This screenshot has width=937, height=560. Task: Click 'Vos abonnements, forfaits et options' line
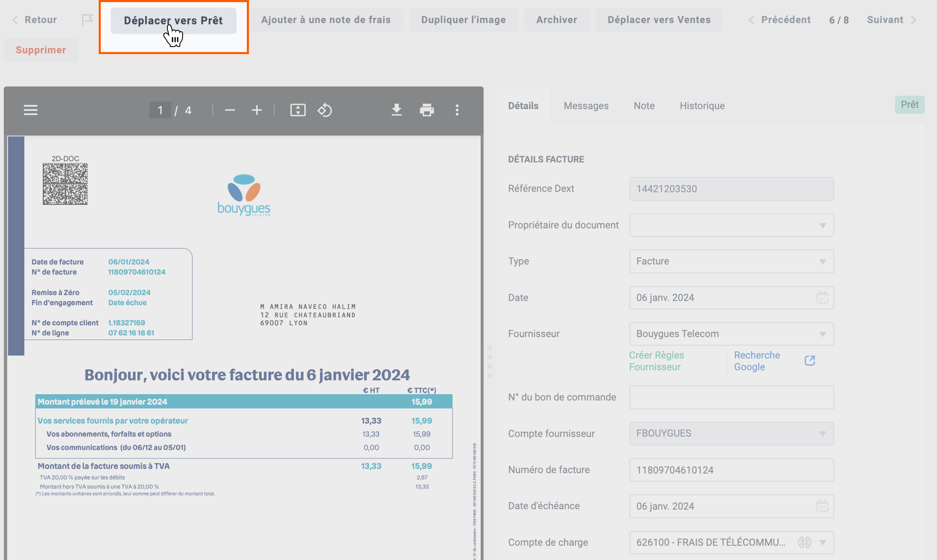pos(109,434)
